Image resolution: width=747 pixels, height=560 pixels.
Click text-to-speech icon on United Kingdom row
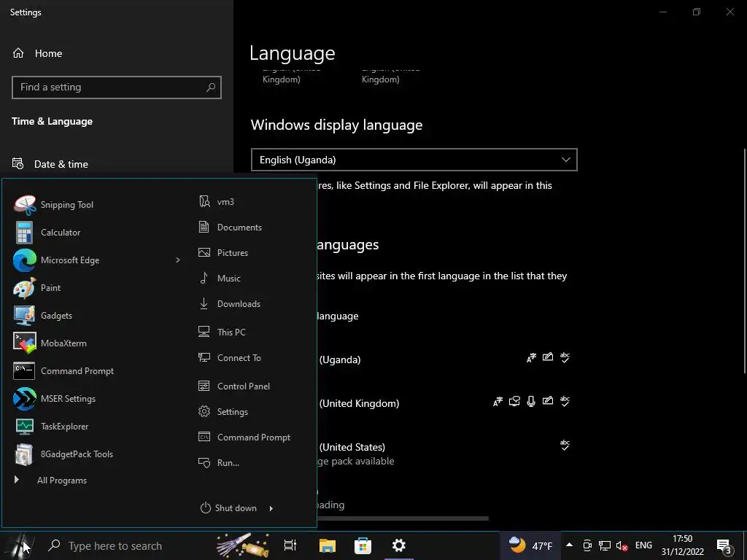tap(514, 402)
